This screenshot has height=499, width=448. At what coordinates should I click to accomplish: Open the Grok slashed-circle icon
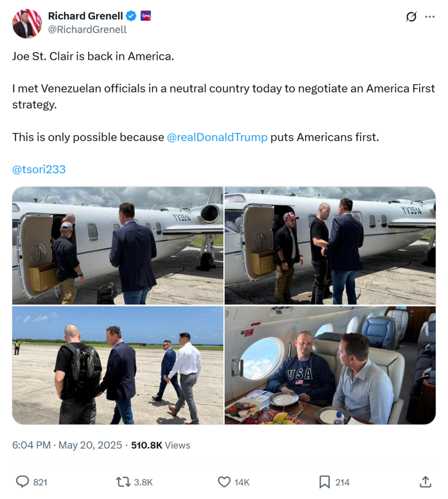[411, 17]
